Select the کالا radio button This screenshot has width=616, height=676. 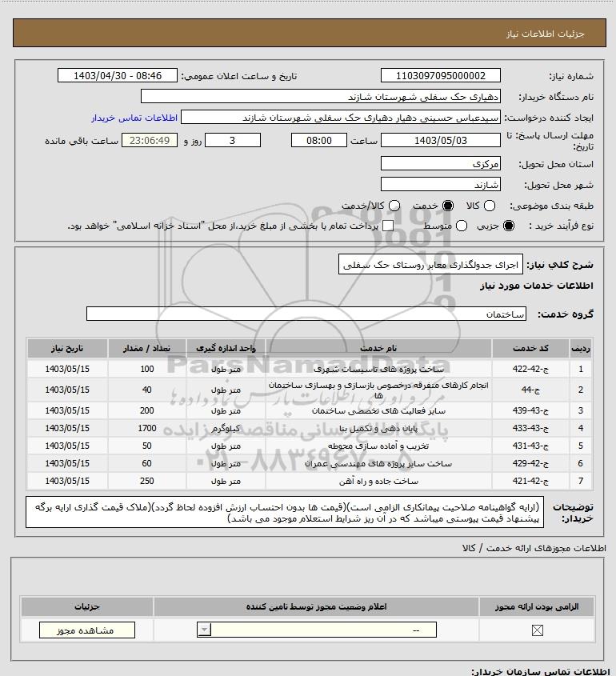(490, 206)
